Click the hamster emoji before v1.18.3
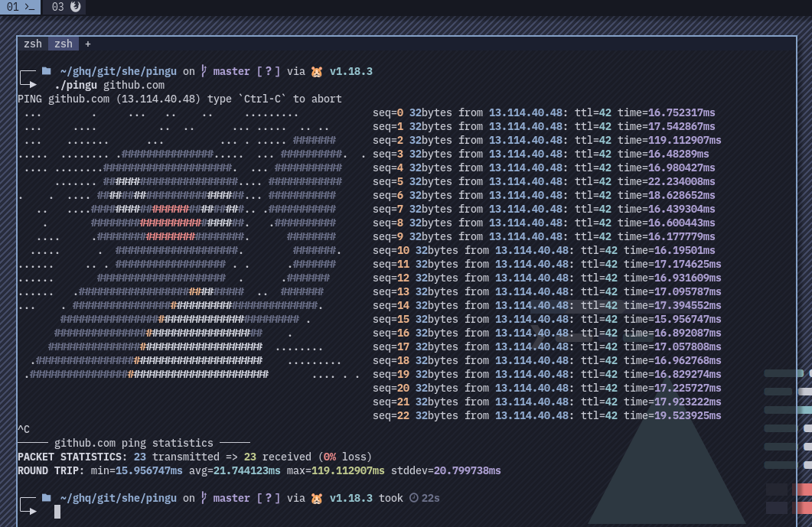The height and width of the screenshot is (527, 812). click(316, 70)
